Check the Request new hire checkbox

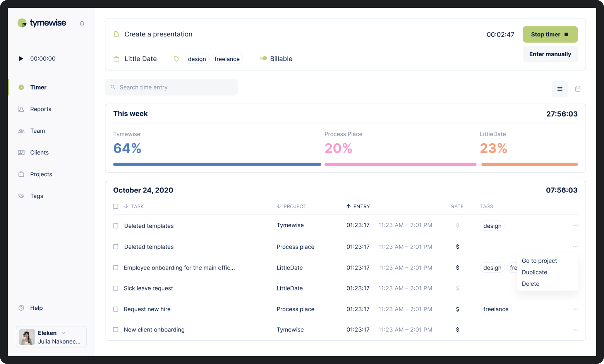115,309
